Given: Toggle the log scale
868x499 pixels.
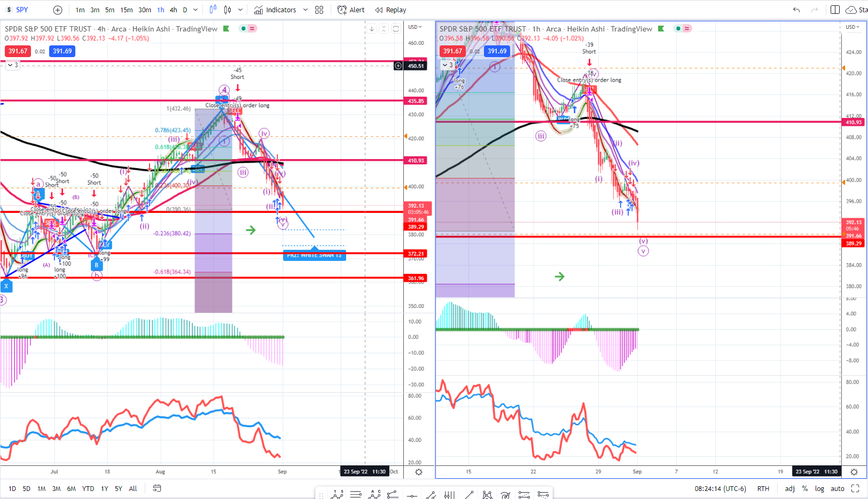Looking at the screenshot, I should click(819, 488).
